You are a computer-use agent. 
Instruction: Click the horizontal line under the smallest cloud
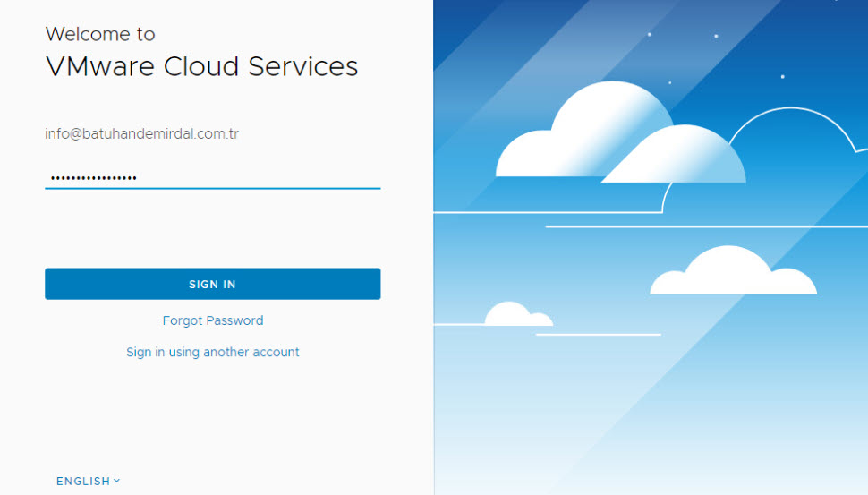[x=598, y=335]
